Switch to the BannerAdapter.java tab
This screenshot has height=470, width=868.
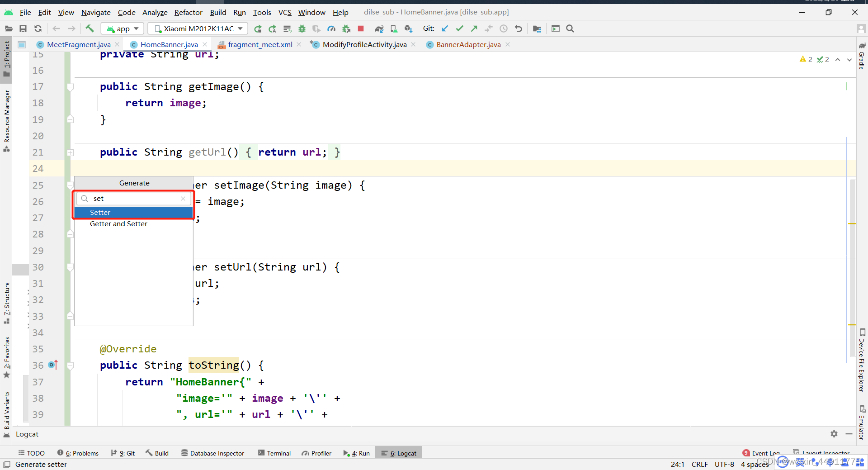click(468, 44)
